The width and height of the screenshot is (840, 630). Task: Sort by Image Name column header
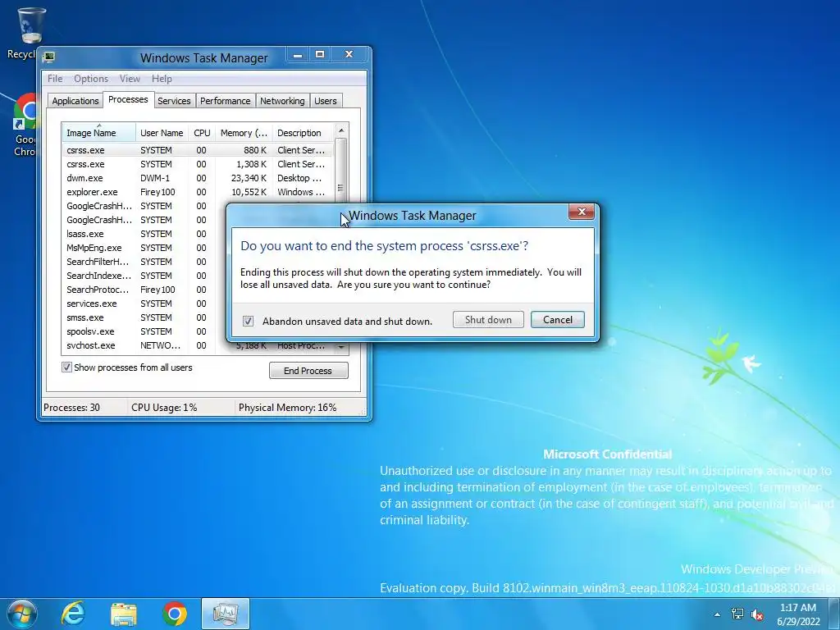98,132
